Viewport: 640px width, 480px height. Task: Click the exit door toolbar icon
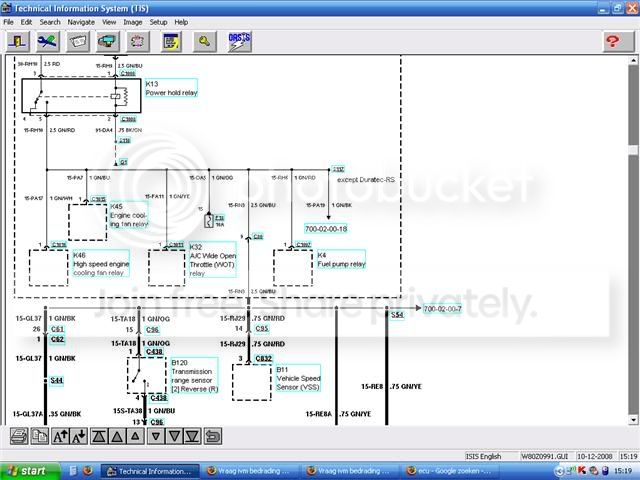pyautogui.click(x=18, y=41)
